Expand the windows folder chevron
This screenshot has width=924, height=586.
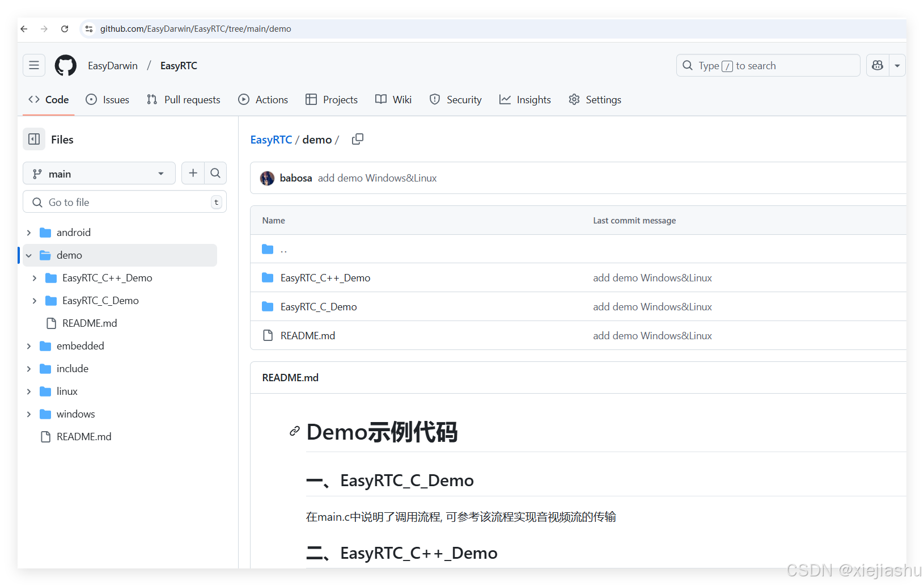[29, 414]
